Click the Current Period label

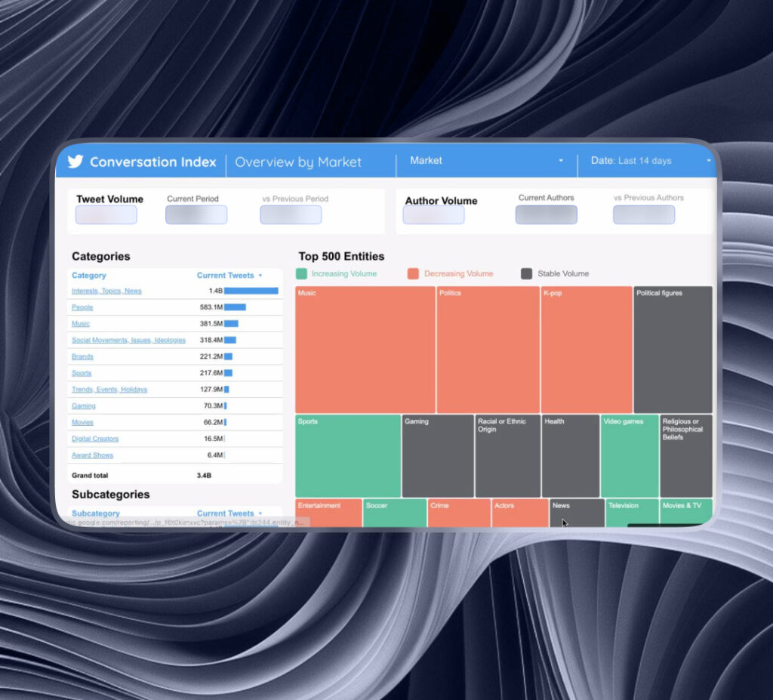(x=192, y=199)
